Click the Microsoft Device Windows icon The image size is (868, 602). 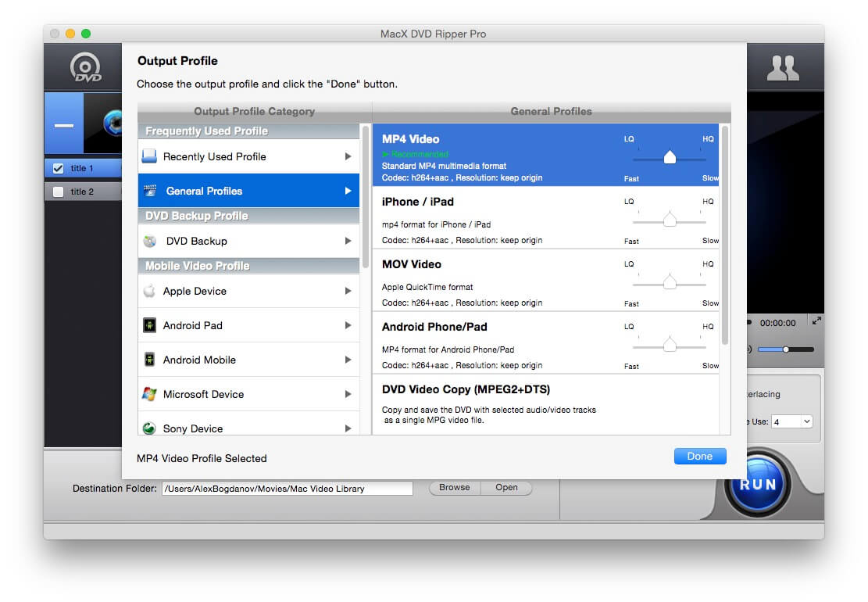149,394
